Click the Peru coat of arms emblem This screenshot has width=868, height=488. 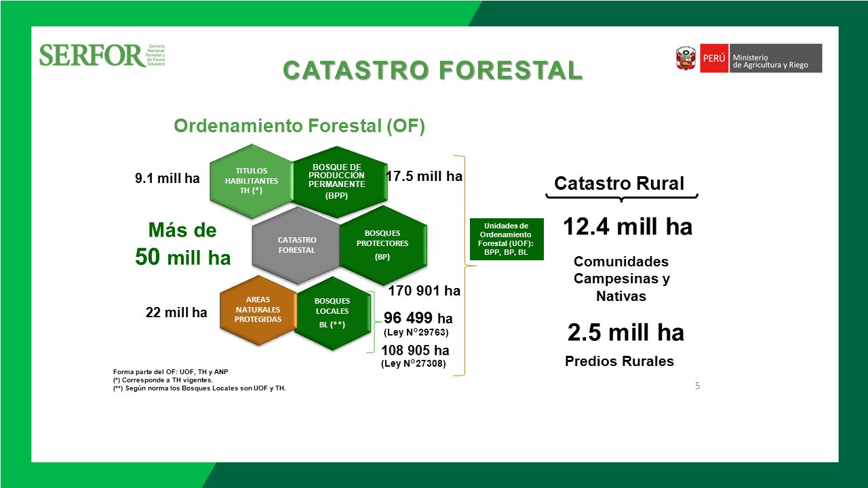pos(686,58)
